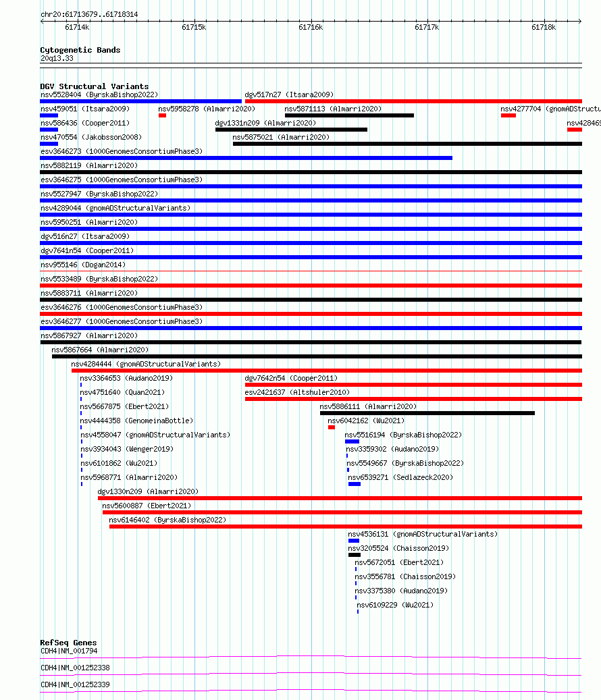601x700 pixels.
Task: Click nsv6146402 (ByrskaBishop2022) label
Action: 167,520
